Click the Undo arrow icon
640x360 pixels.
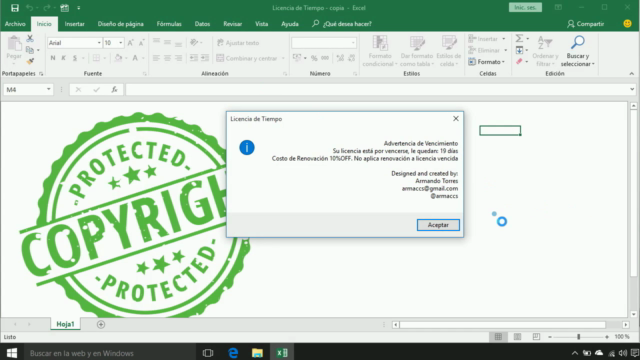pyautogui.click(x=29, y=8)
